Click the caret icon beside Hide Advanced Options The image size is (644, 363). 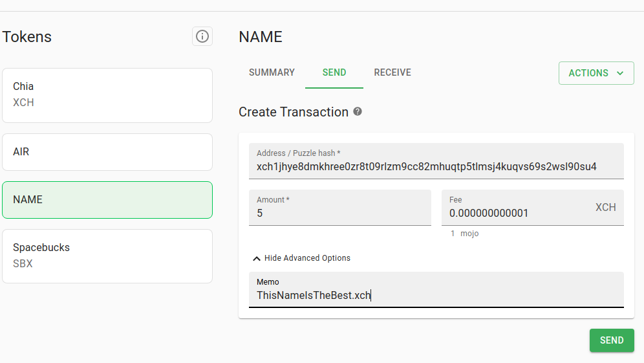(x=257, y=259)
